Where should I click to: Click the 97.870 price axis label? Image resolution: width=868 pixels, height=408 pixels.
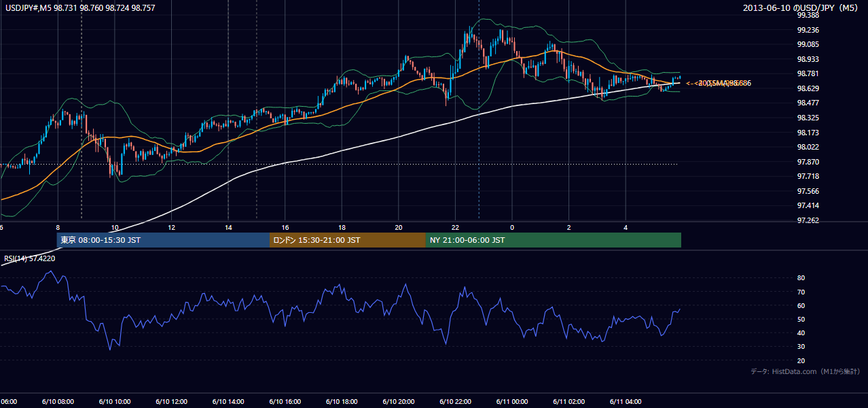click(807, 162)
